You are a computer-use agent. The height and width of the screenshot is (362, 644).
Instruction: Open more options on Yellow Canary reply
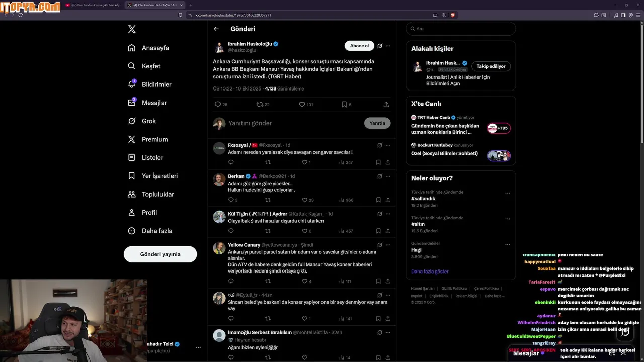388,245
